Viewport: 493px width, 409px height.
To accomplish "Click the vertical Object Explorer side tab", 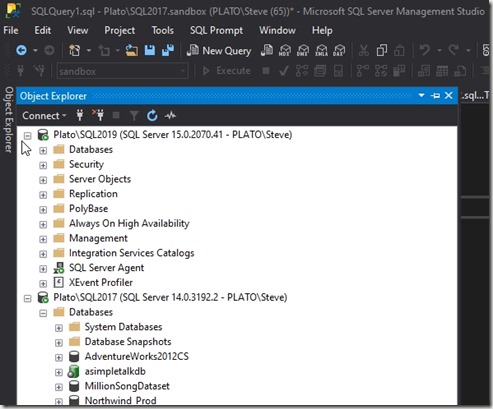I will click(x=9, y=120).
